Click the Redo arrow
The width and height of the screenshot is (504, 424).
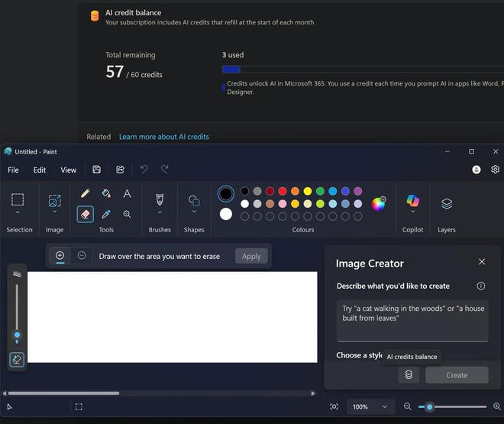165,169
